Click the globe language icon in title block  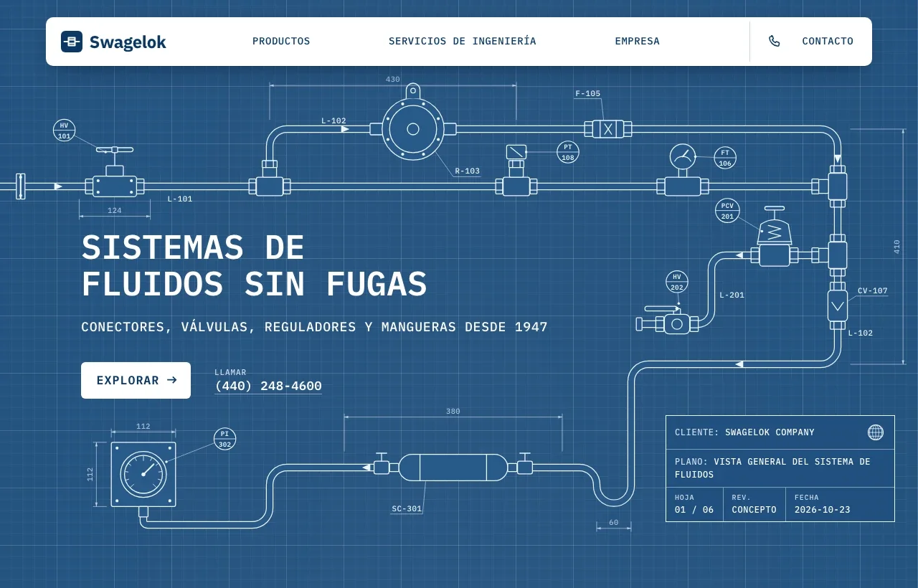[876, 432]
